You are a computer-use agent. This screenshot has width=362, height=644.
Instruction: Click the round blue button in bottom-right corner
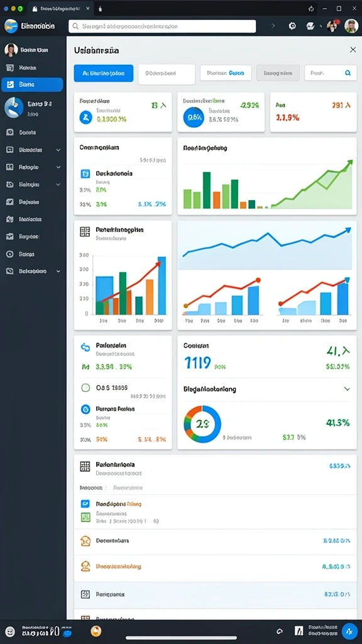point(349,631)
